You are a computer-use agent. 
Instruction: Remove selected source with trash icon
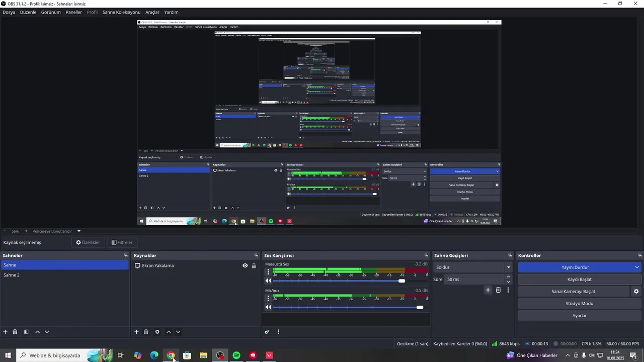click(x=146, y=332)
